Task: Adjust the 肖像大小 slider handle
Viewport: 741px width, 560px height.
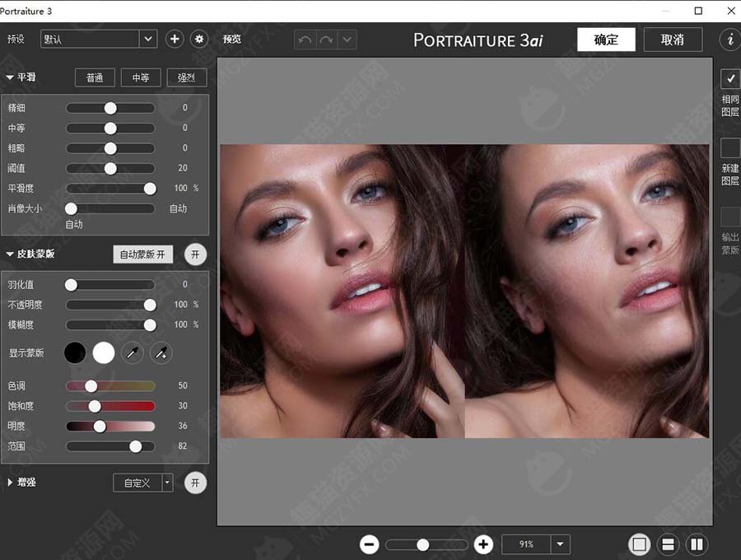Action: pos(71,208)
